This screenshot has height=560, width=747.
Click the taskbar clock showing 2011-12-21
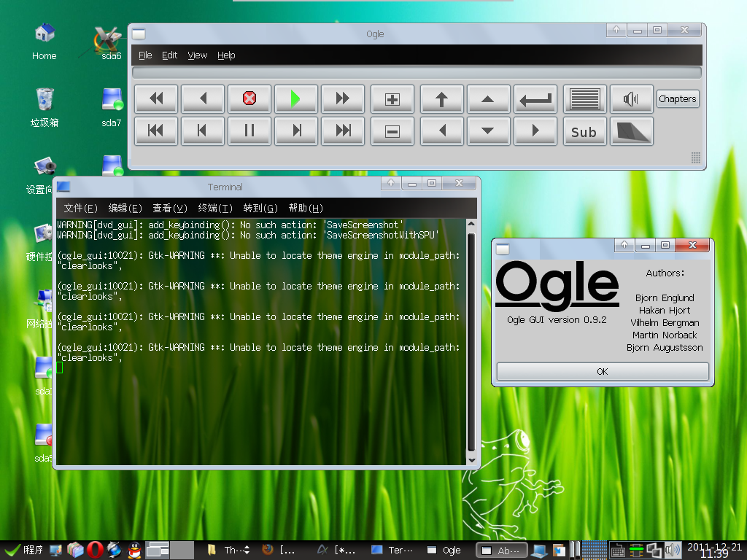tap(715, 550)
